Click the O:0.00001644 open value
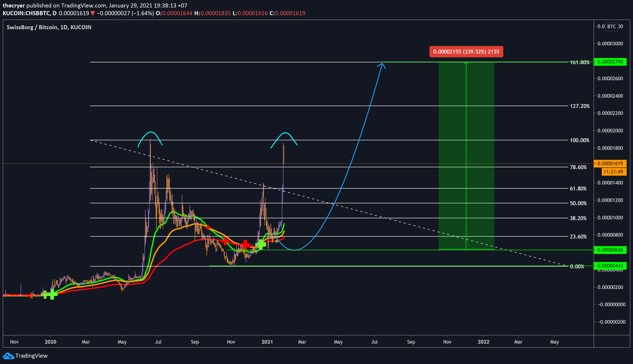633x364 pixels. pyautogui.click(x=174, y=13)
